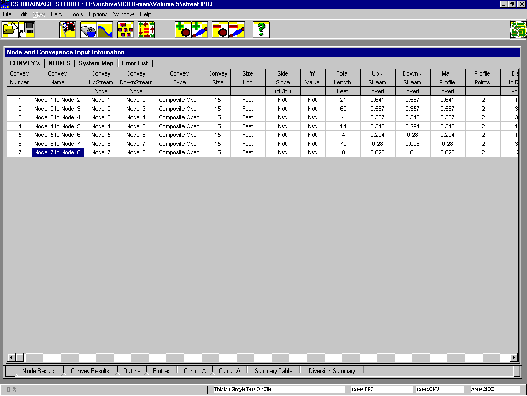Screen dimensions: 527x396
Task: Open the Edit menu
Action: 24,14
